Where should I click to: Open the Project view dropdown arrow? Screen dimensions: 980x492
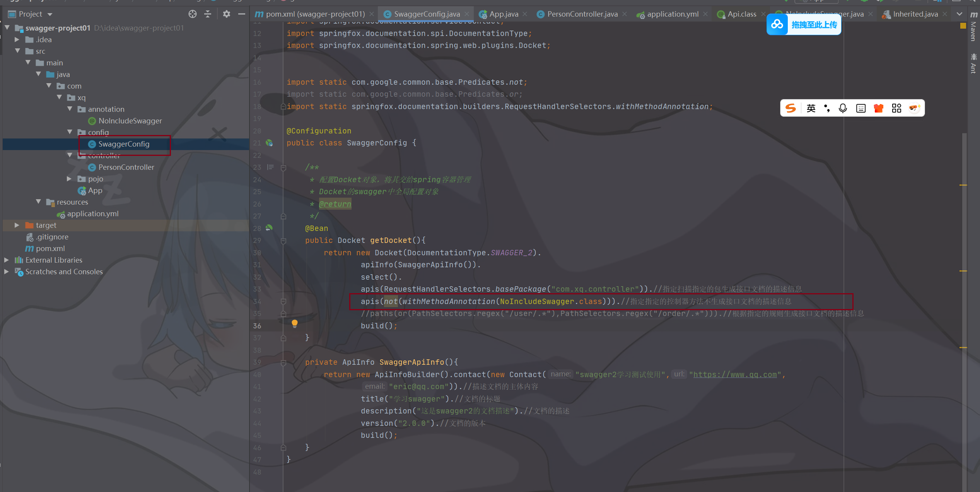pyautogui.click(x=50, y=14)
